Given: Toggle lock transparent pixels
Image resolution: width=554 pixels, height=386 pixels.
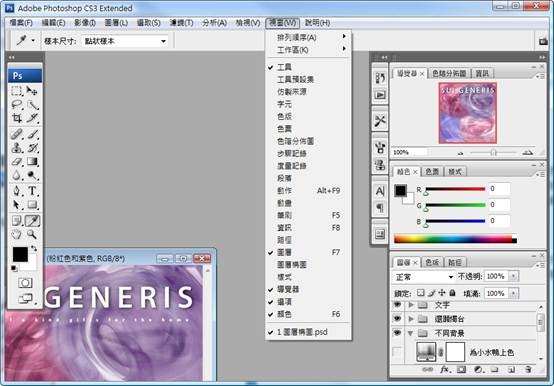Looking at the screenshot, I should [x=420, y=293].
